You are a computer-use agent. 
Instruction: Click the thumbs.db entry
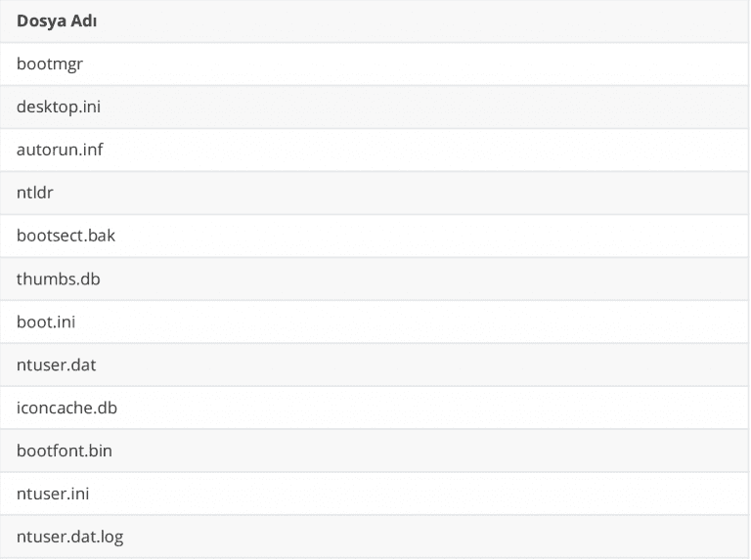[x=59, y=279]
